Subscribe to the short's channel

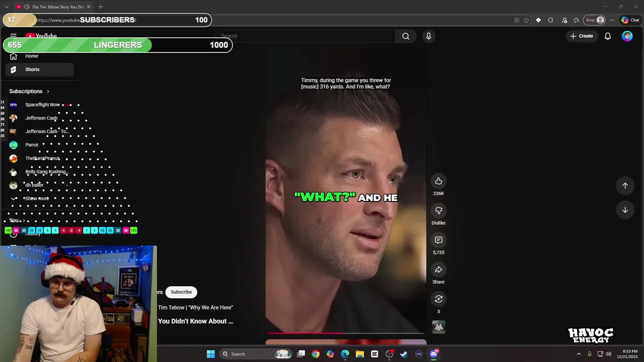[181, 292]
